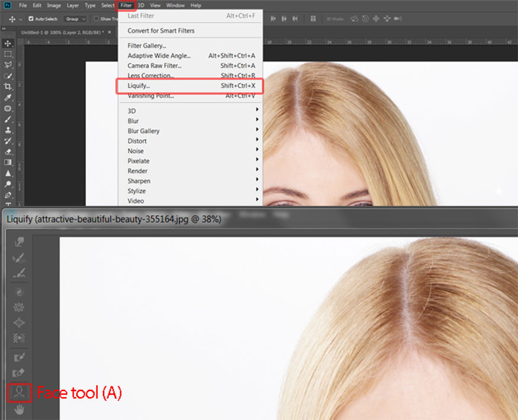The height and width of the screenshot is (420, 518).
Task: Select the Forward Warp tool
Action: pyautogui.click(x=19, y=243)
